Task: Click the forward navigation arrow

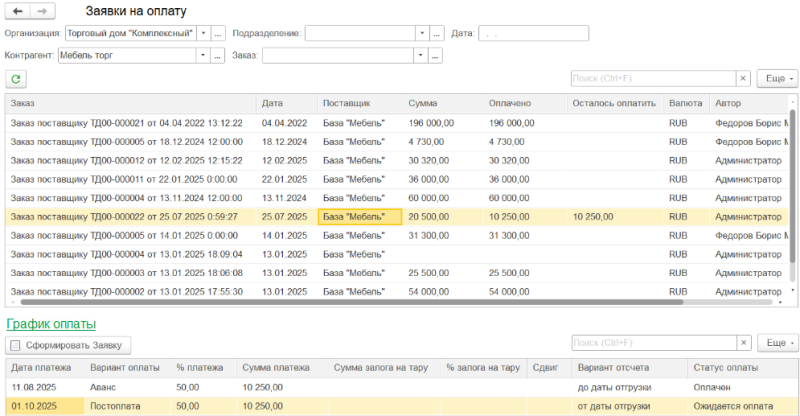Action: [42, 10]
